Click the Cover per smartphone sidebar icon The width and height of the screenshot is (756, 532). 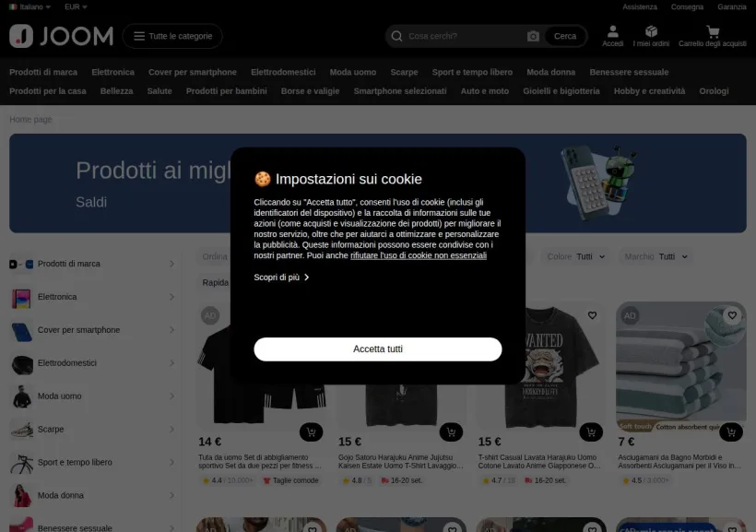[x=21, y=330]
